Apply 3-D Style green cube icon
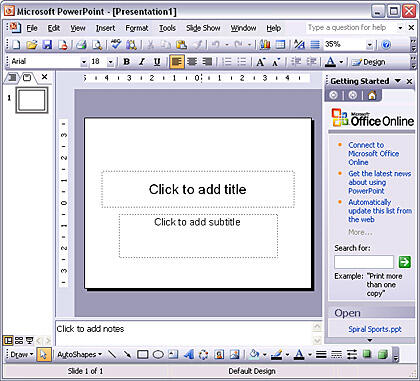Screen dimensions: 420x381 coord(383,354)
